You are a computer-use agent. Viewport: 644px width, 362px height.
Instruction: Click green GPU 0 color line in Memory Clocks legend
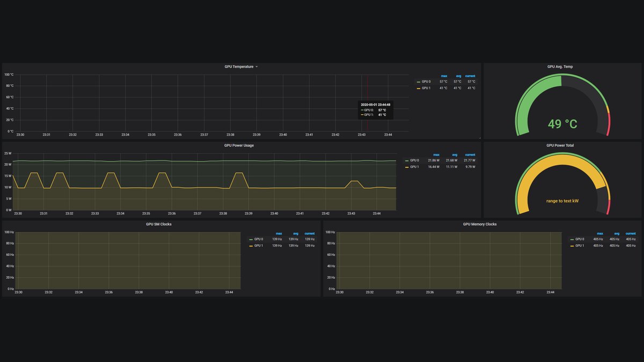tap(572, 239)
